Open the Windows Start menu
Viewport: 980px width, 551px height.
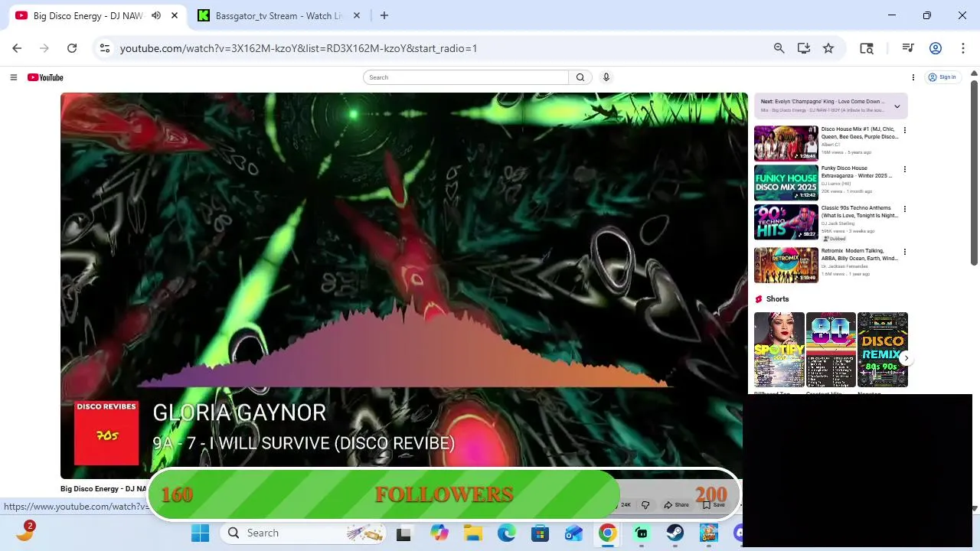[x=201, y=533]
